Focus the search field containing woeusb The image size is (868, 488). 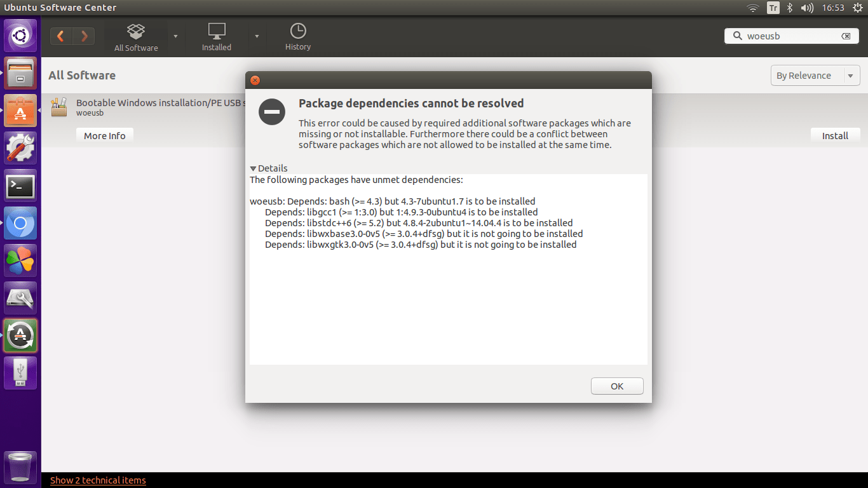(x=790, y=36)
